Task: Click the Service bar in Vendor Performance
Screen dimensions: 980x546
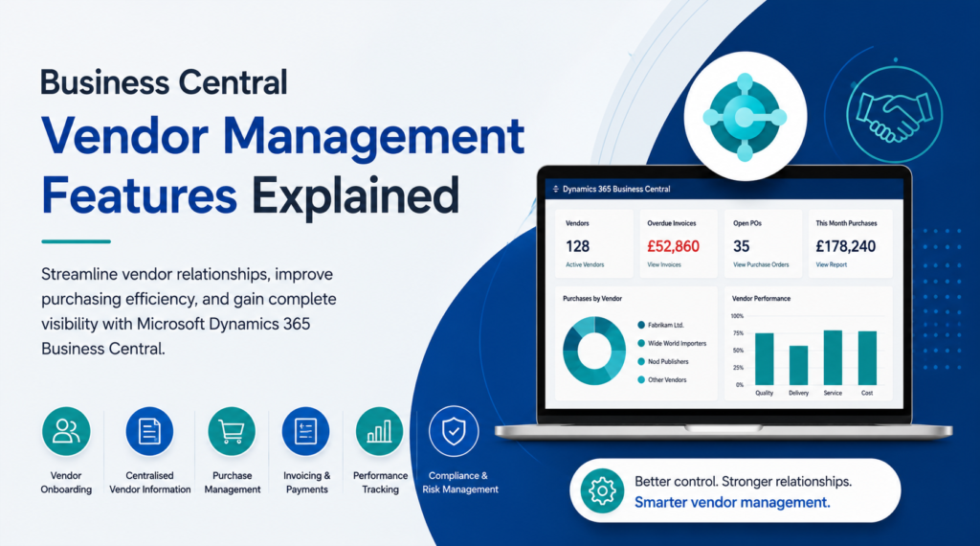Action: pyautogui.click(x=833, y=357)
